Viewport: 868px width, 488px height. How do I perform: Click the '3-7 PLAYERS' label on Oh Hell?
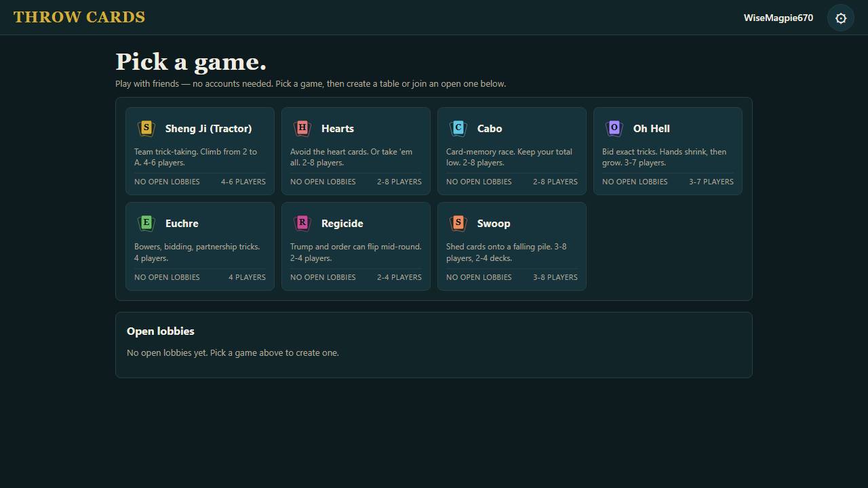(x=711, y=182)
